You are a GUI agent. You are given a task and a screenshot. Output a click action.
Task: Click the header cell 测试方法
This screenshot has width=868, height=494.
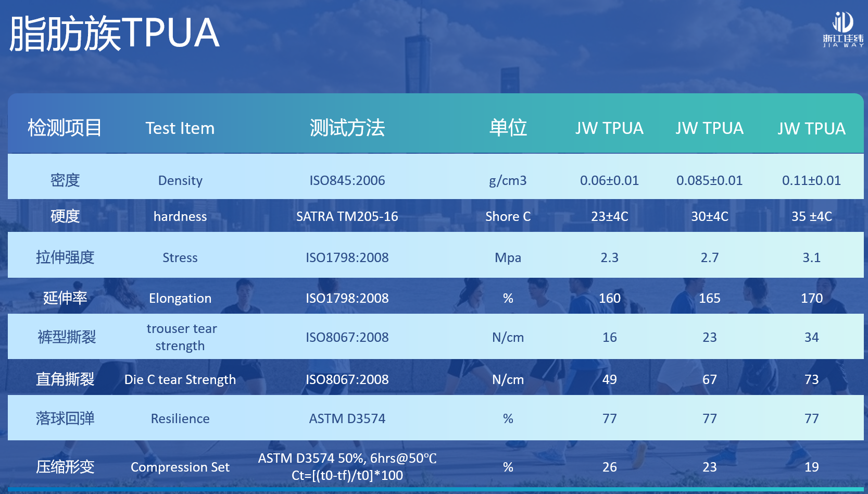(x=347, y=128)
